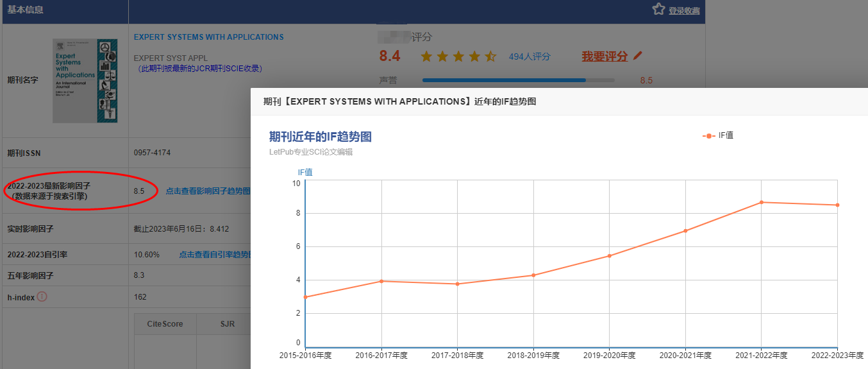Click the orange IF值 legend marker
Screen dimensions: 868x369
(x=708, y=135)
